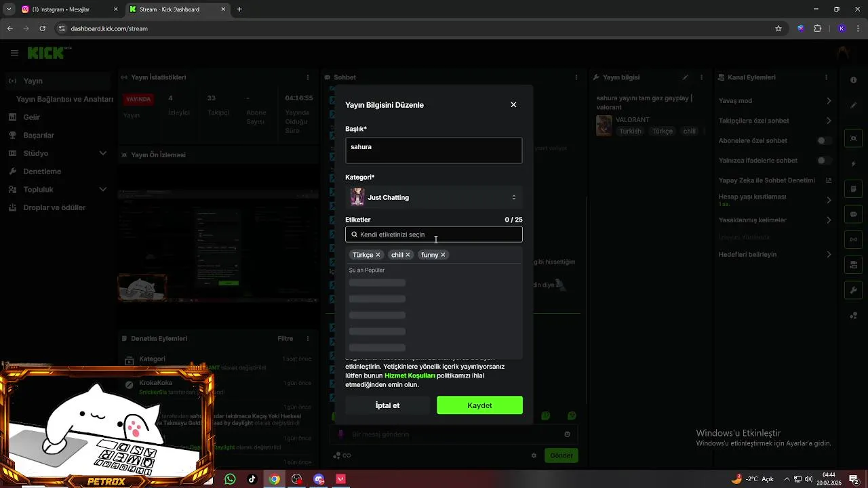The width and height of the screenshot is (868, 488).
Task: Open the Hizmet Koşulları link
Action: click(x=410, y=375)
